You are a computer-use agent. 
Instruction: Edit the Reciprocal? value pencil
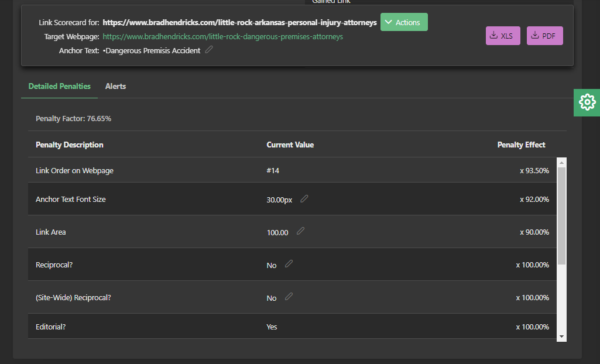pyautogui.click(x=289, y=264)
